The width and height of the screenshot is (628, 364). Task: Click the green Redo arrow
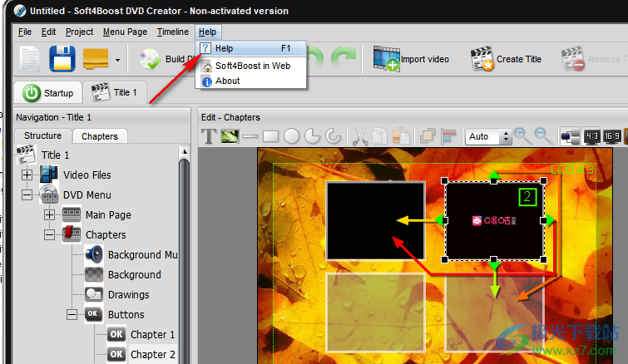click(344, 58)
